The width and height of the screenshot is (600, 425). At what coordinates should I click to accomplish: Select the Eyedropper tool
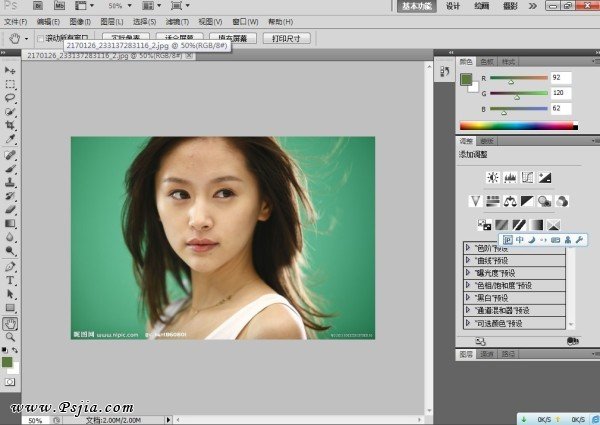point(10,139)
